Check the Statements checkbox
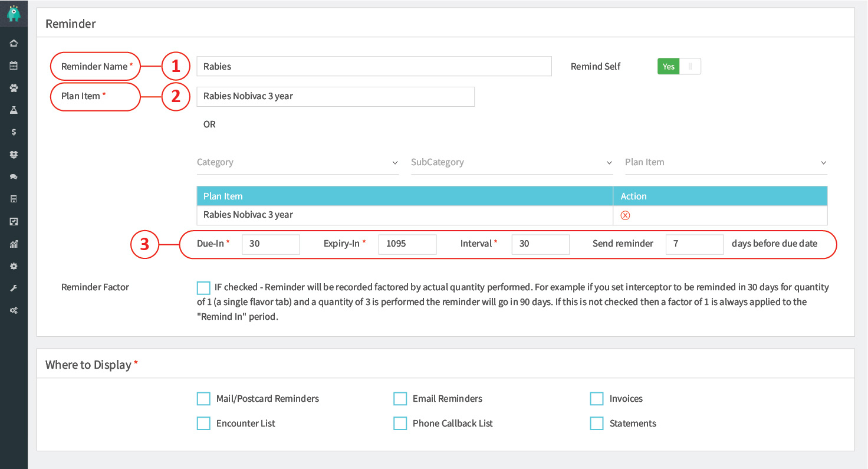Image resolution: width=868 pixels, height=469 pixels. (x=597, y=424)
